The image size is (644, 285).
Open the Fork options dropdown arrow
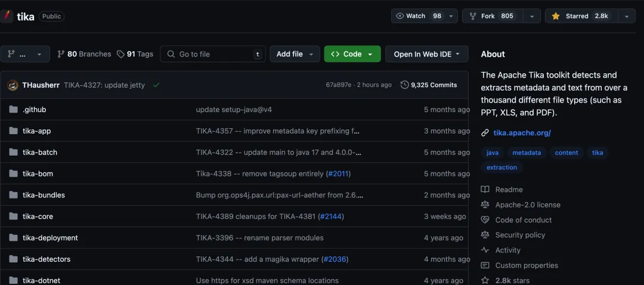point(532,16)
